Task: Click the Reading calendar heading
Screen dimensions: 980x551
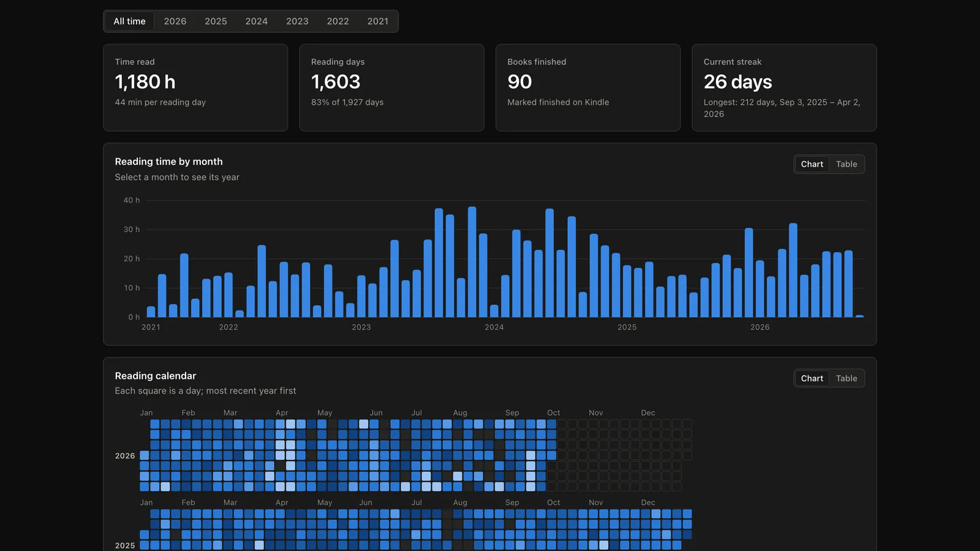Action: (156, 376)
